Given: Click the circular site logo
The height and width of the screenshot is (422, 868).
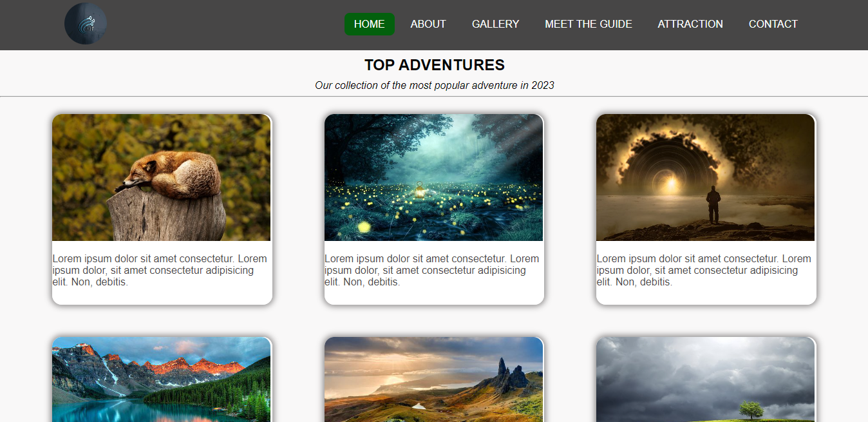Looking at the screenshot, I should 86,24.
